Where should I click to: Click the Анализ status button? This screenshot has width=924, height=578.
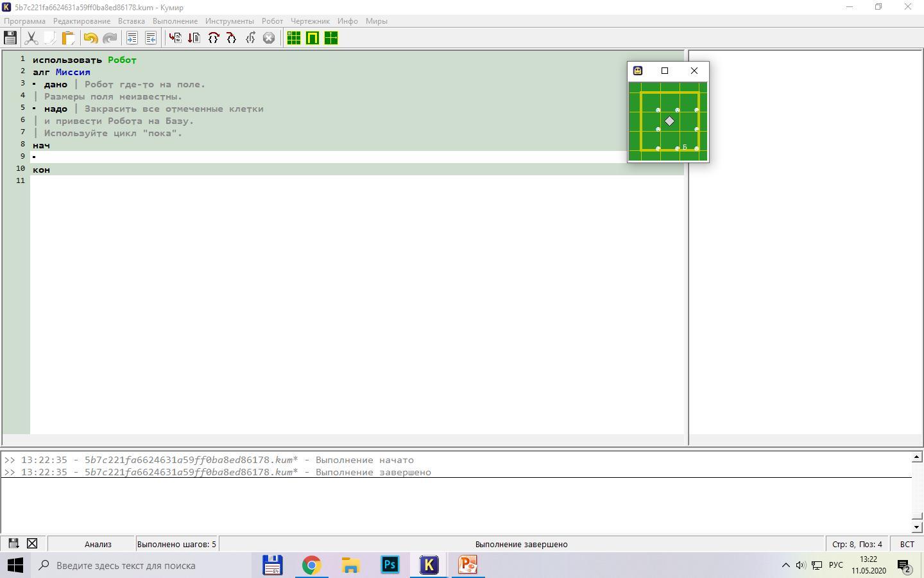click(x=98, y=544)
